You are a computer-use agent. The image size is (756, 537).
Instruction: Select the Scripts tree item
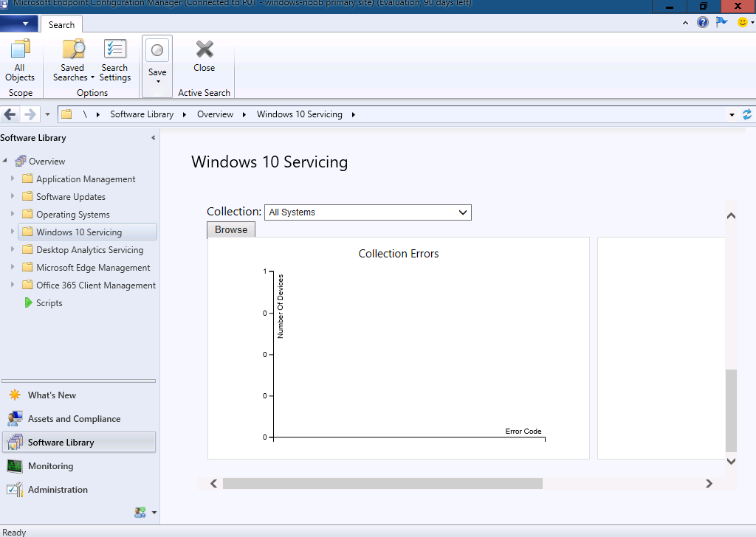49,303
